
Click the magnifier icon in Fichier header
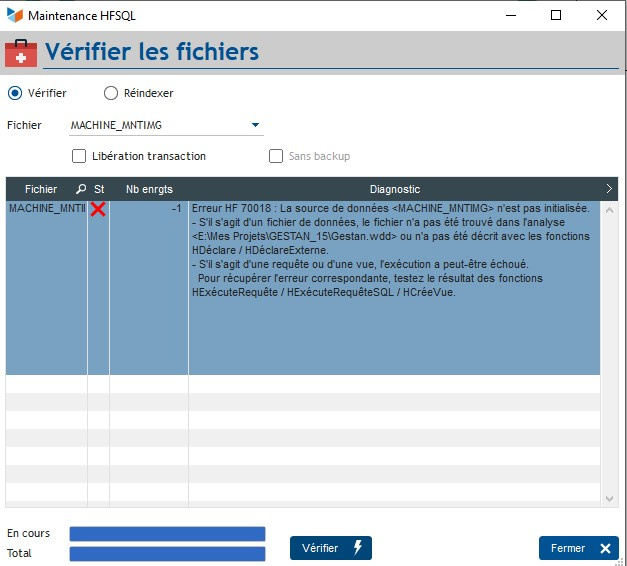pyautogui.click(x=80, y=189)
